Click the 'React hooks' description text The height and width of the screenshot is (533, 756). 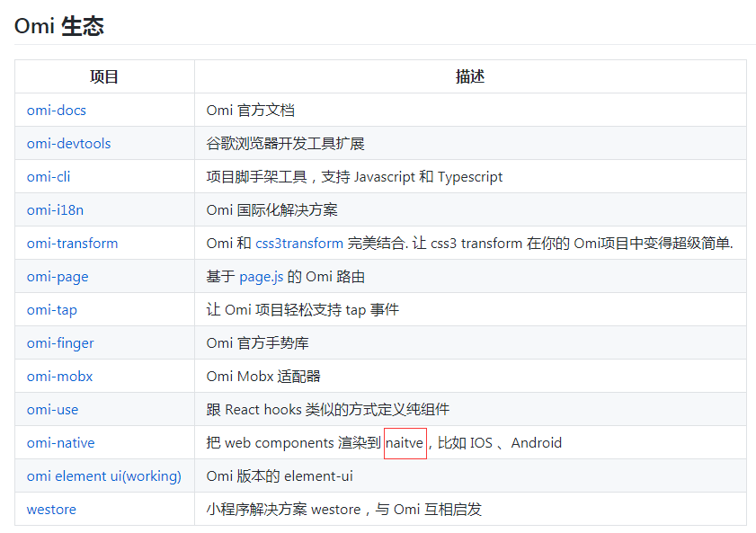click(263, 410)
